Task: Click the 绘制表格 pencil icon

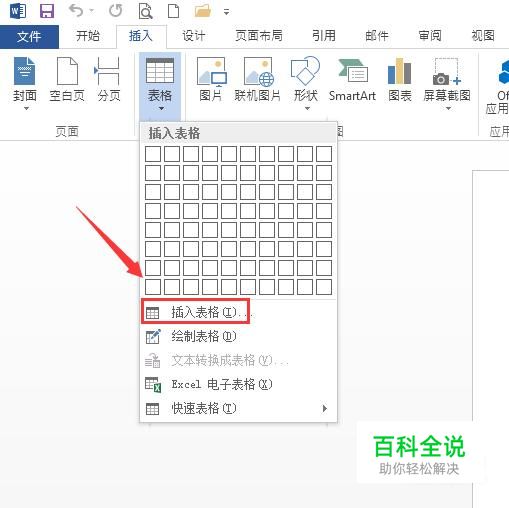Action: pos(153,336)
